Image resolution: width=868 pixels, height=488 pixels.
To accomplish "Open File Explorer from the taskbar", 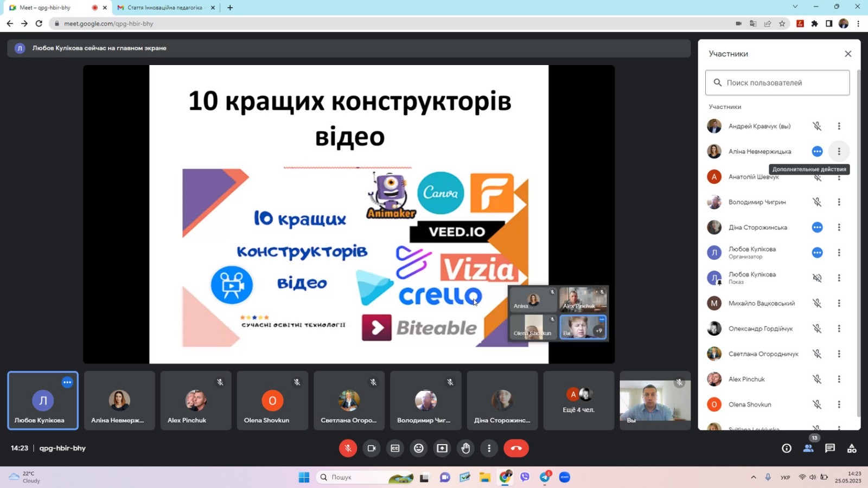I will tap(484, 477).
